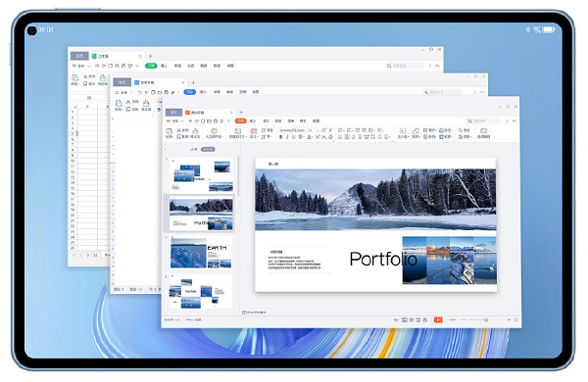Toggle Bold formatting in the presentation ribbon
The height and width of the screenshot is (382, 588).
[x=280, y=137]
